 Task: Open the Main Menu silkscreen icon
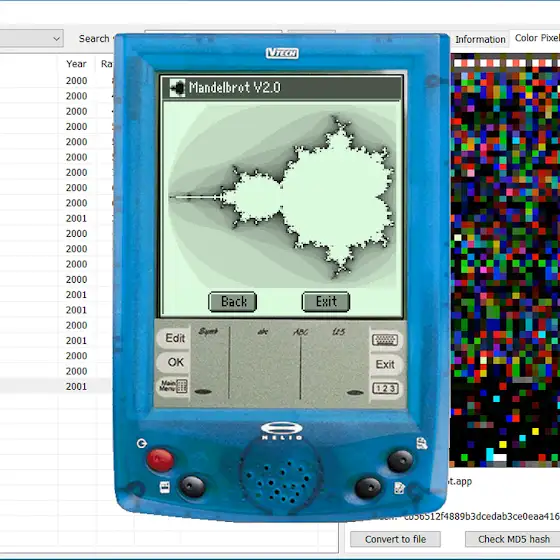[x=173, y=386]
